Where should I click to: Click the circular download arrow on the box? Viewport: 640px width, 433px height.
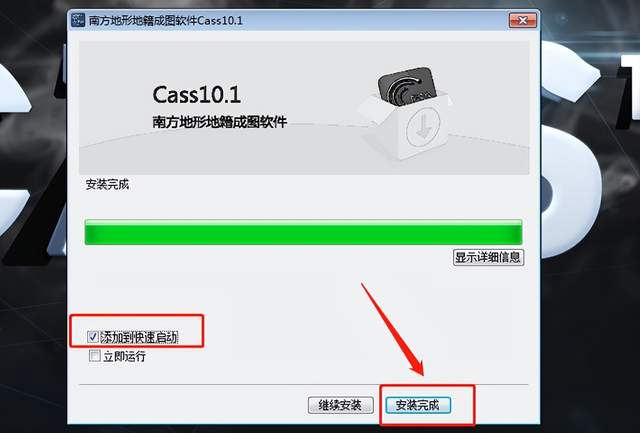(x=423, y=126)
